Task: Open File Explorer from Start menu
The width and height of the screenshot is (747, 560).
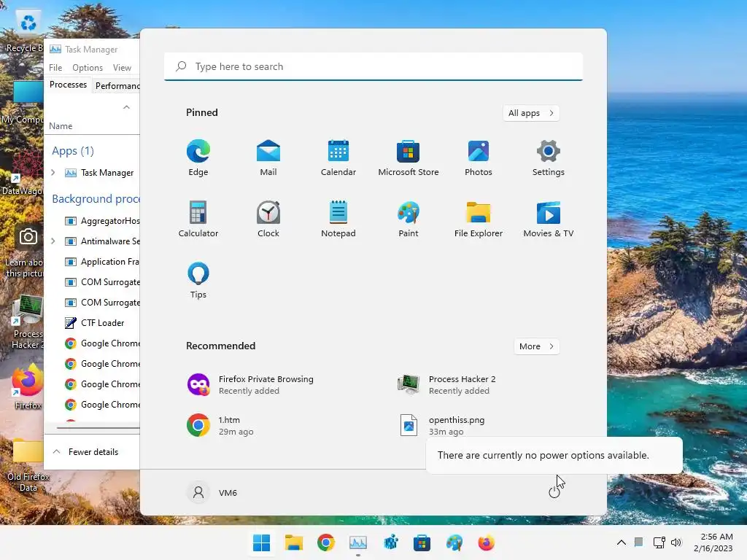Action: pos(479,219)
